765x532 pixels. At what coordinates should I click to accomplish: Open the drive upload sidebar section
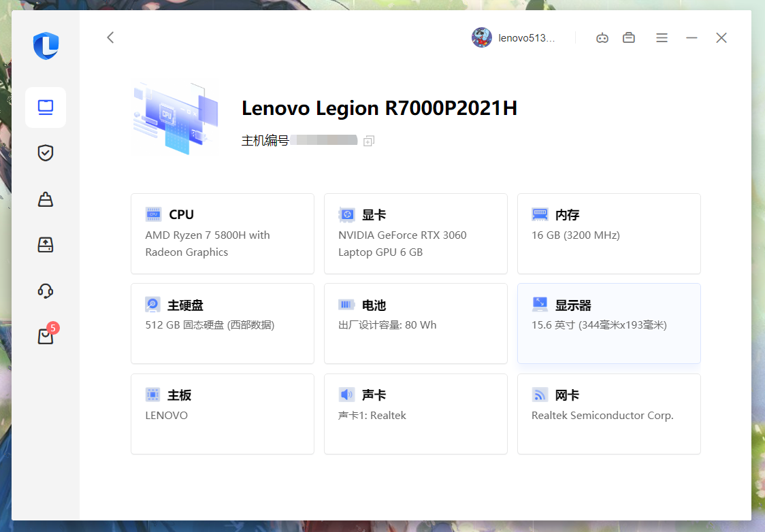[46, 245]
